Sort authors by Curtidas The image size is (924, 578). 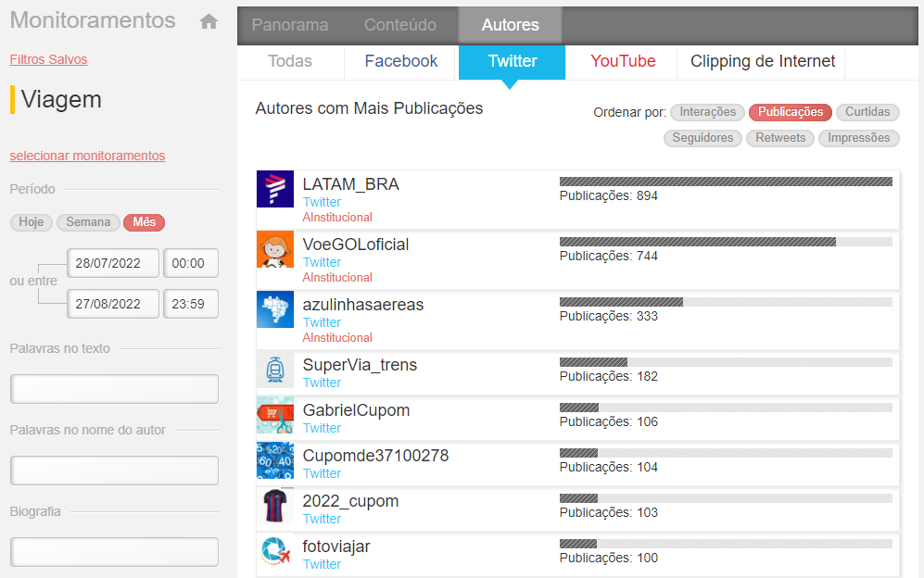(867, 112)
